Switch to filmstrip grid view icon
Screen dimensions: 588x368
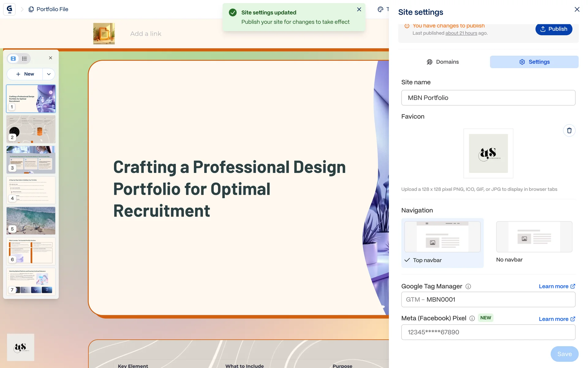coord(13,58)
